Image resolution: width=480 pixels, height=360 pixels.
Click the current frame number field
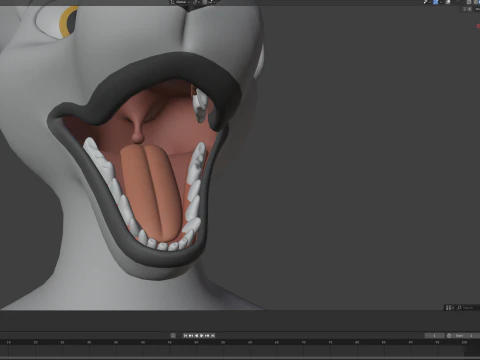435,336
